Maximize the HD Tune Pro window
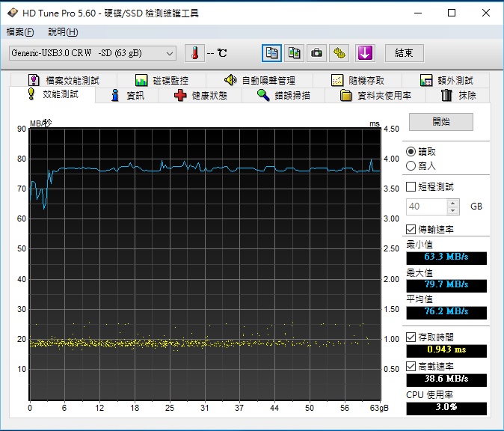Image resolution: width=504 pixels, height=431 pixels. click(452, 13)
